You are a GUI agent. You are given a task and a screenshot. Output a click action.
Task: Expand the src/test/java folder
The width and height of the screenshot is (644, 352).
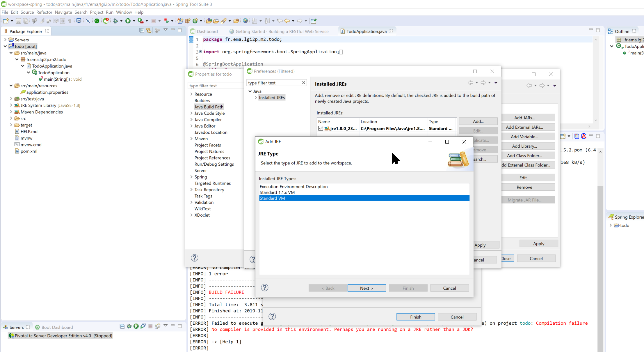tap(11, 99)
